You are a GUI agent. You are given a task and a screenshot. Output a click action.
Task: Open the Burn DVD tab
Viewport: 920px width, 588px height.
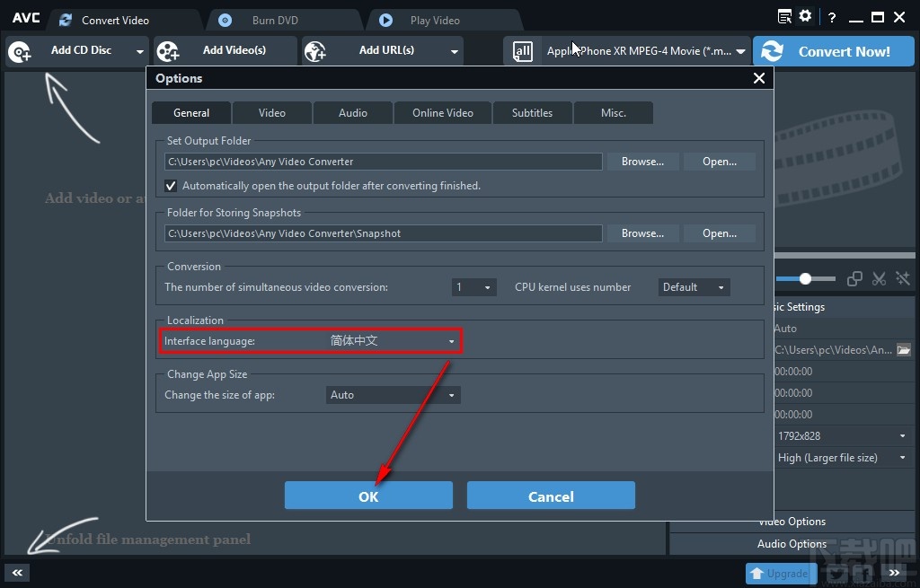275,20
